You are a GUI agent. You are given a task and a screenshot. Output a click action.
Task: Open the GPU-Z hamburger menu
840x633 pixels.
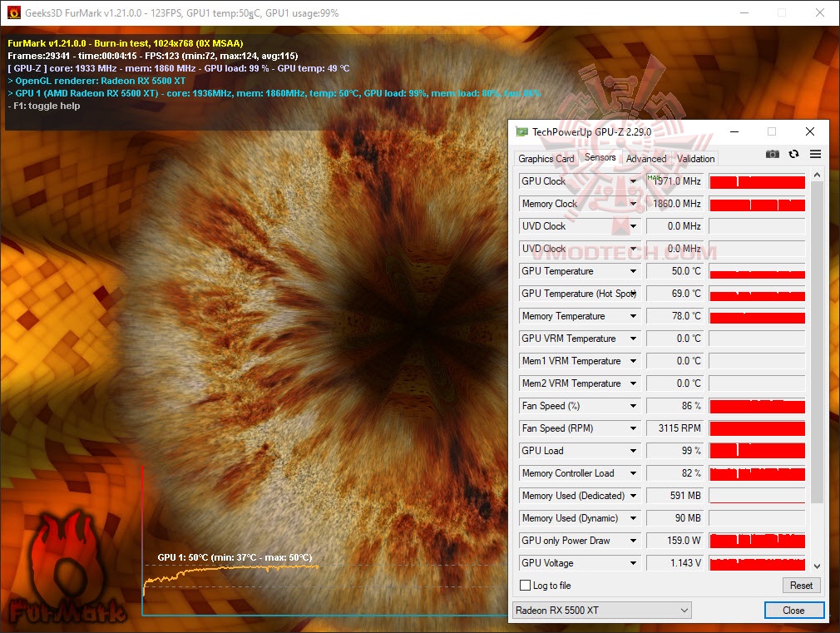coord(815,155)
